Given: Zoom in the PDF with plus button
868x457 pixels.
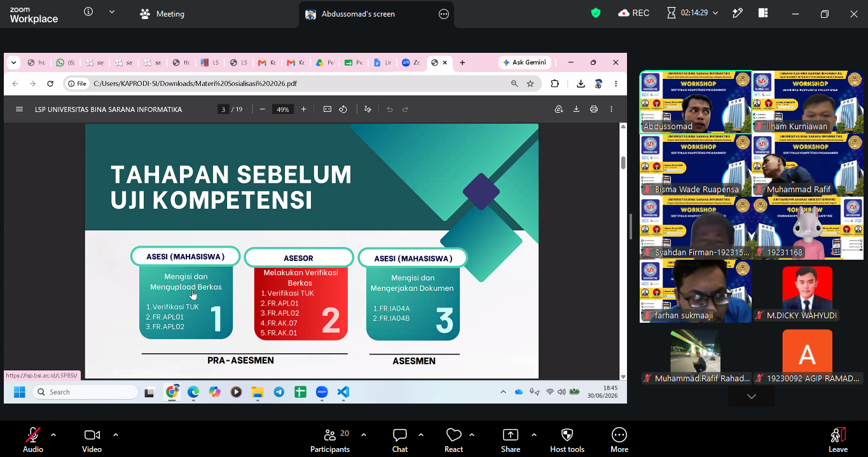Looking at the screenshot, I should (303, 109).
